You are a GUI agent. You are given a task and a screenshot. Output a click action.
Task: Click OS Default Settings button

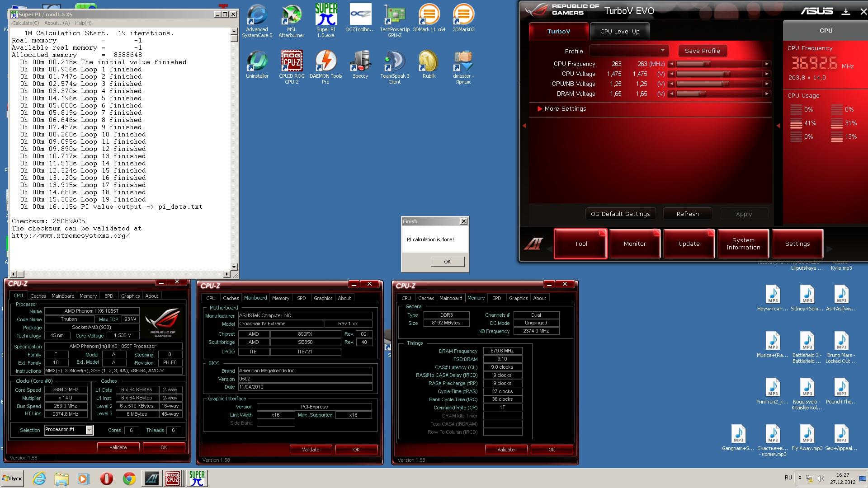(x=620, y=214)
